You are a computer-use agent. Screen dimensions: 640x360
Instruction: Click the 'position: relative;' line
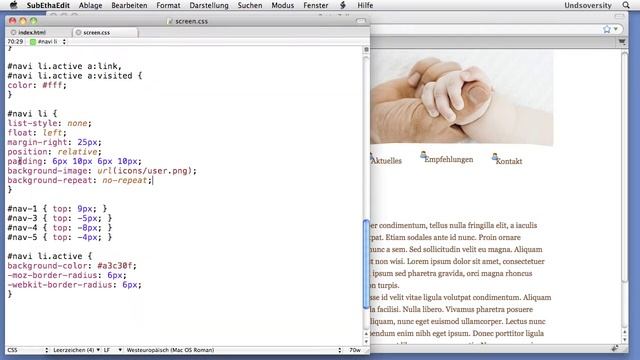pos(54,152)
